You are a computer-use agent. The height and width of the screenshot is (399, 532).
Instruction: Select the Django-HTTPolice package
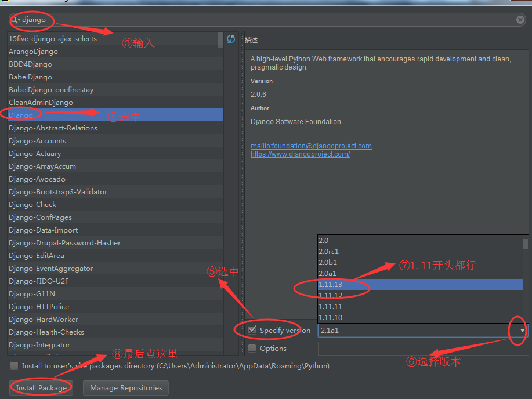(115, 306)
